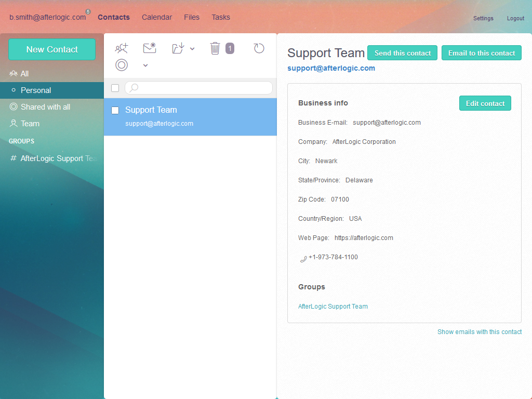Open dropdown arrow next to import folder icon
Screen dimensions: 532x399
coord(192,49)
